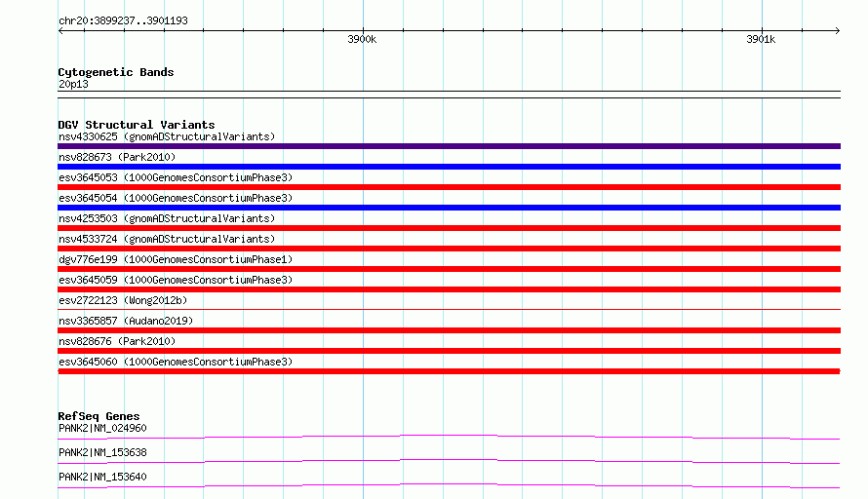The width and height of the screenshot is (868, 499).
Task: Select the DGV Structural Variants track title
Action: [137, 125]
